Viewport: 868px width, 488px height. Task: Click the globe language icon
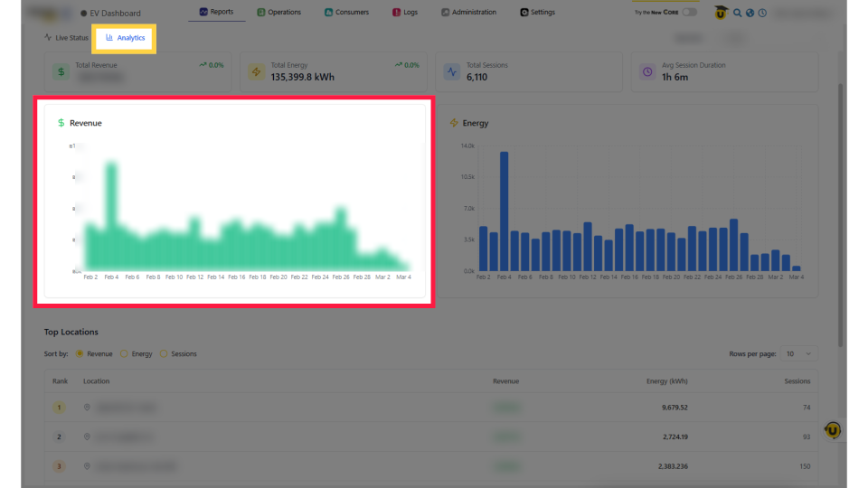750,14
